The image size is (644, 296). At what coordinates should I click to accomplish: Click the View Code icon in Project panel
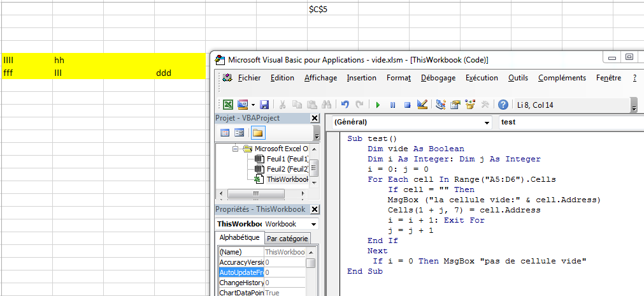(225, 133)
